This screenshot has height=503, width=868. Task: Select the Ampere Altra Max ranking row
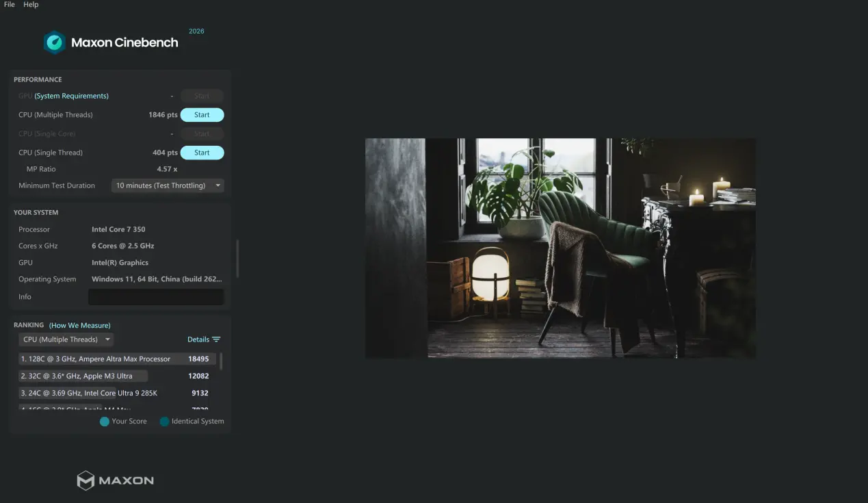[118, 359]
